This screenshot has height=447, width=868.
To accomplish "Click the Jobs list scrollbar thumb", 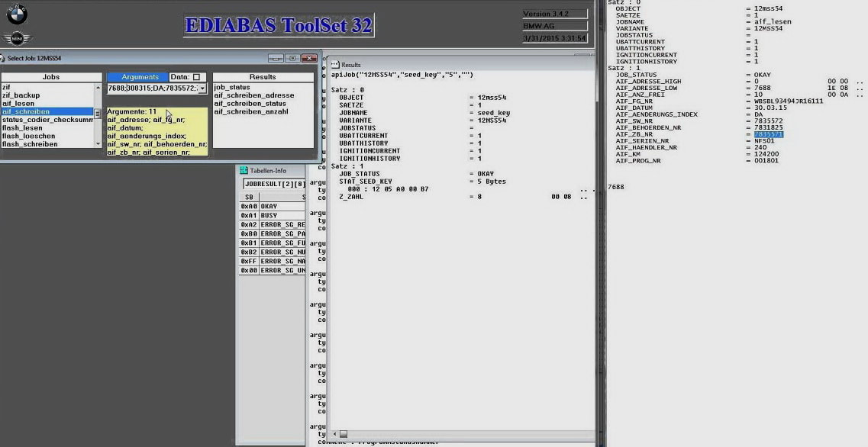I will pos(98,114).
